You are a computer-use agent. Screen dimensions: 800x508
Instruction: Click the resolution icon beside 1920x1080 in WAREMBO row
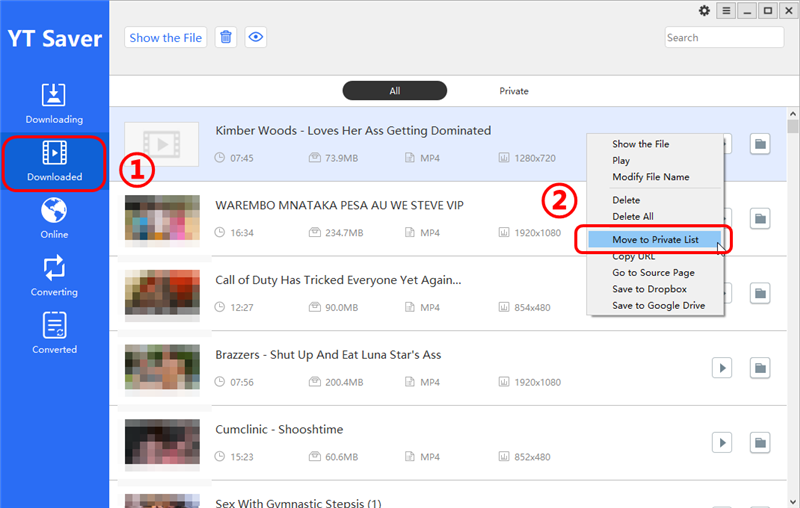coord(504,232)
